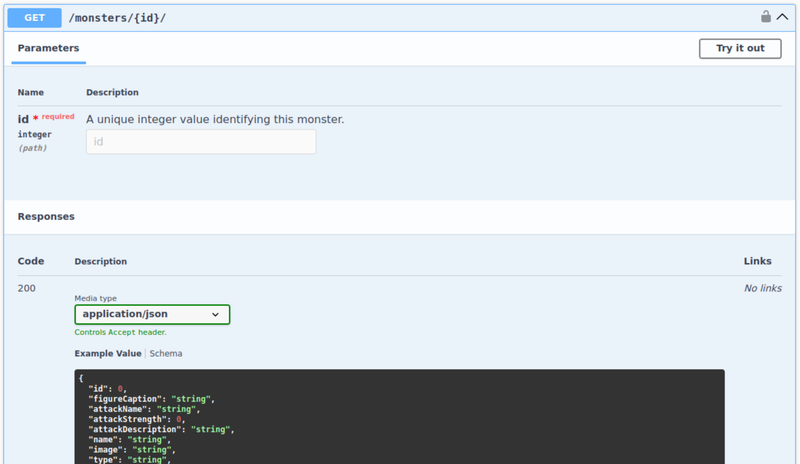The image size is (800, 464).
Task: Click the 'Controls Accept header' hint text
Action: [x=120, y=332]
